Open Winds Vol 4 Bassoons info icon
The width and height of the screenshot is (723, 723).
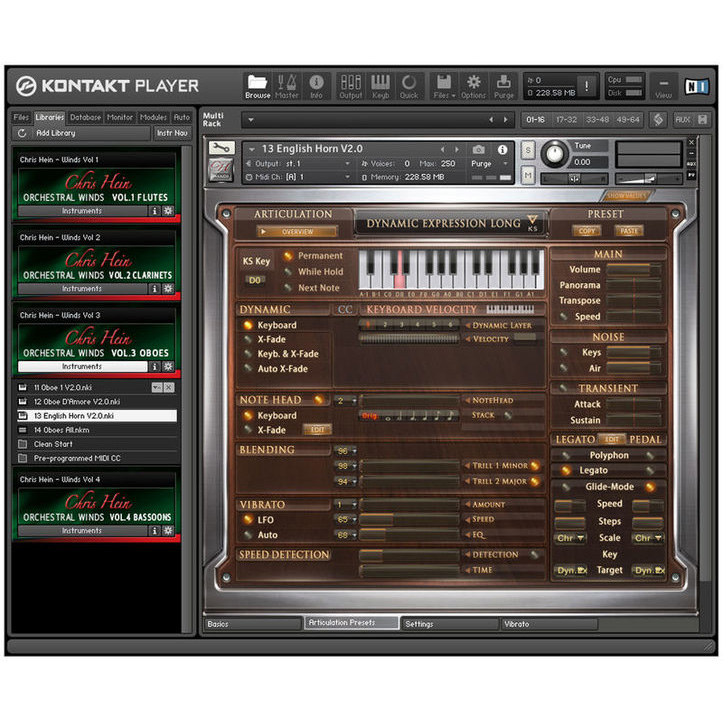click(x=154, y=531)
